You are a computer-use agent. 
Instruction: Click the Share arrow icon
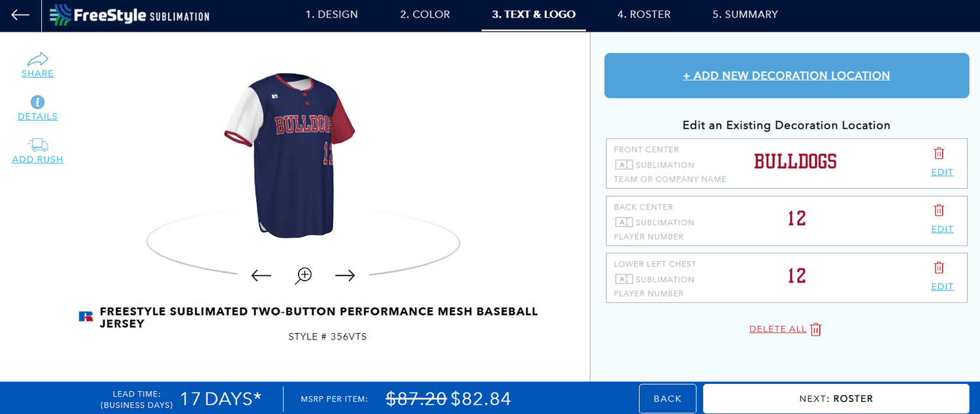[x=38, y=59]
